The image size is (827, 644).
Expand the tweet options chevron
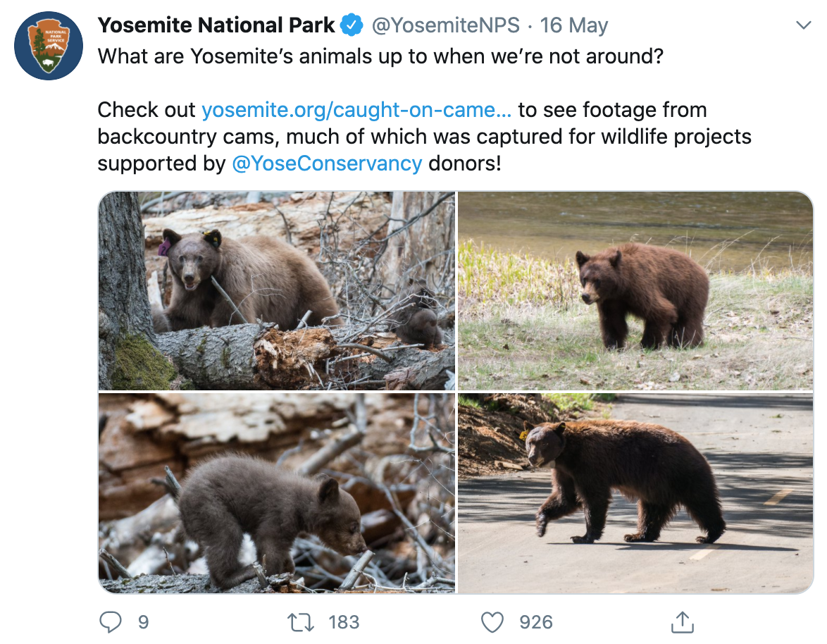tap(802, 26)
